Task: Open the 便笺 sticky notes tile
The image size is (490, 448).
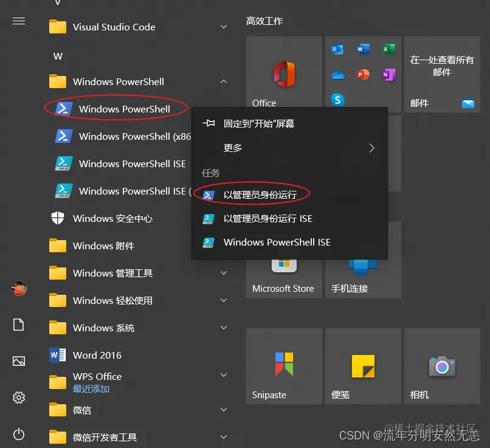Action: (x=363, y=366)
